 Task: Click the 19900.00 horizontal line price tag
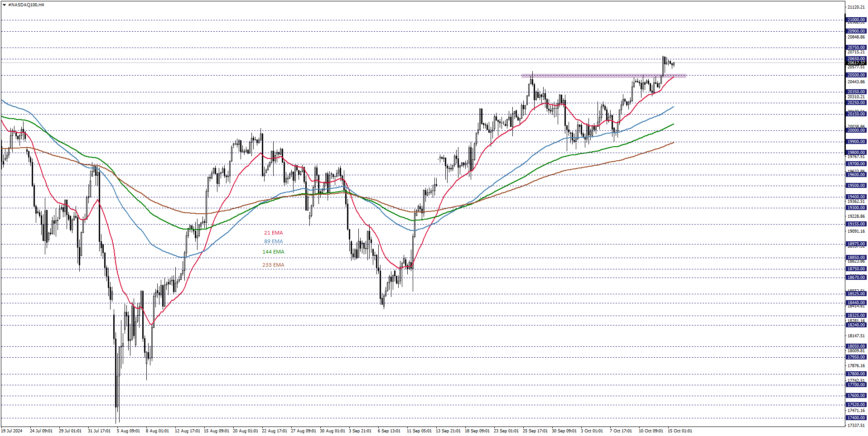[x=856, y=142]
